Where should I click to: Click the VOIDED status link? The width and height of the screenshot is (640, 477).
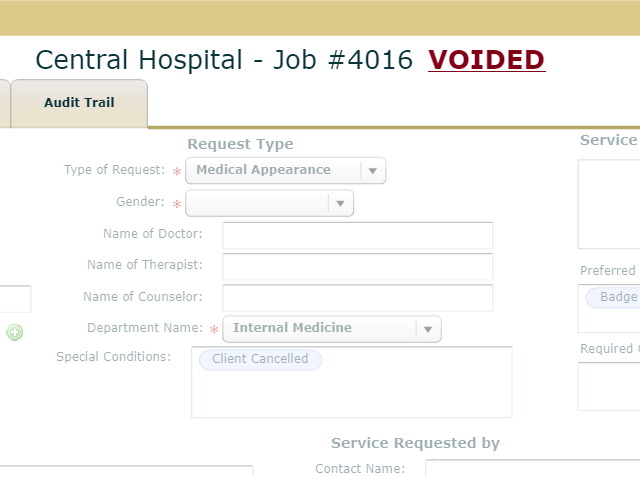(x=487, y=60)
